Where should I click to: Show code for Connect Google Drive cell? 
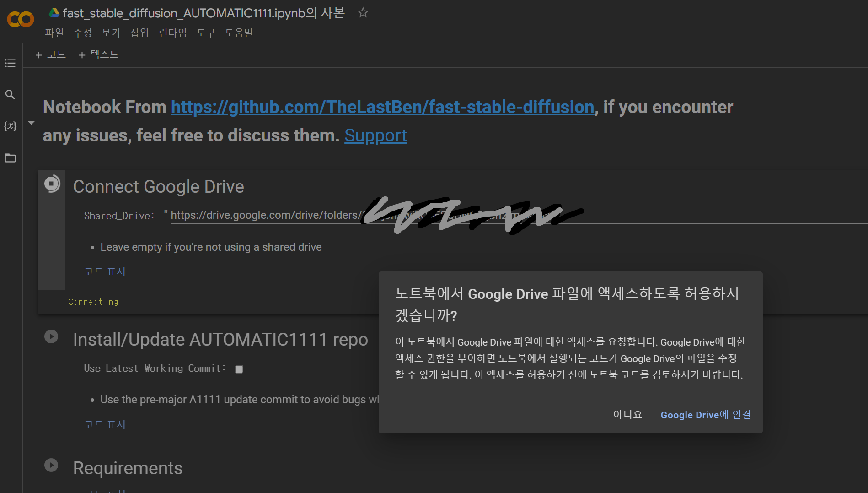tap(105, 271)
